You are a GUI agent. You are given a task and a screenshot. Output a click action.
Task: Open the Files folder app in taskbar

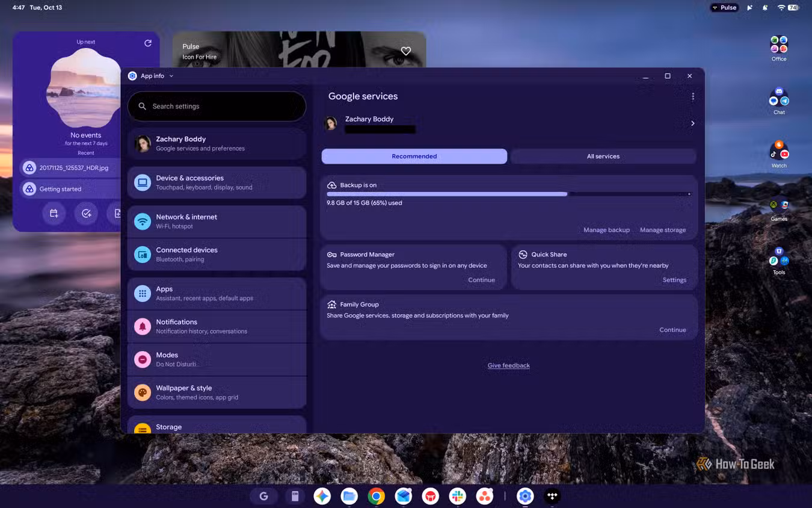pyautogui.click(x=349, y=496)
